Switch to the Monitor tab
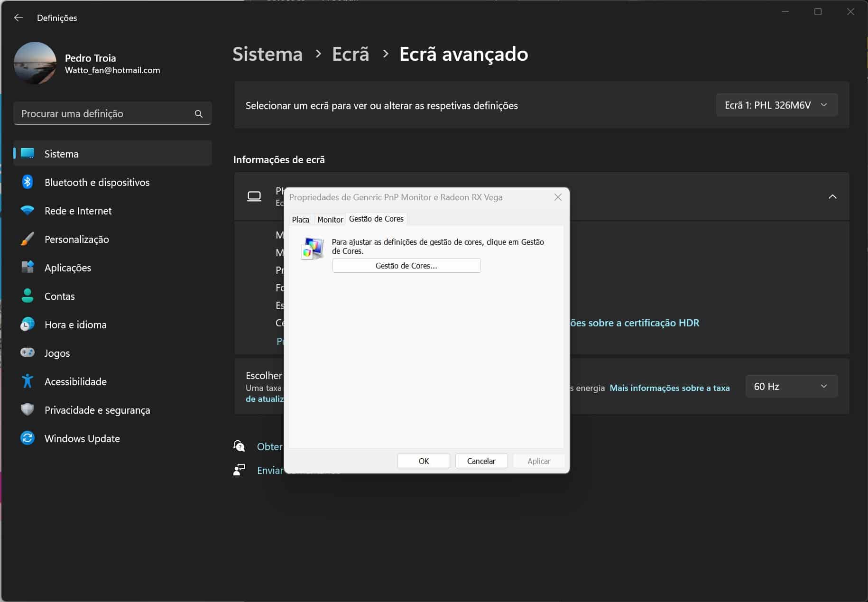This screenshot has width=868, height=602. [330, 220]
